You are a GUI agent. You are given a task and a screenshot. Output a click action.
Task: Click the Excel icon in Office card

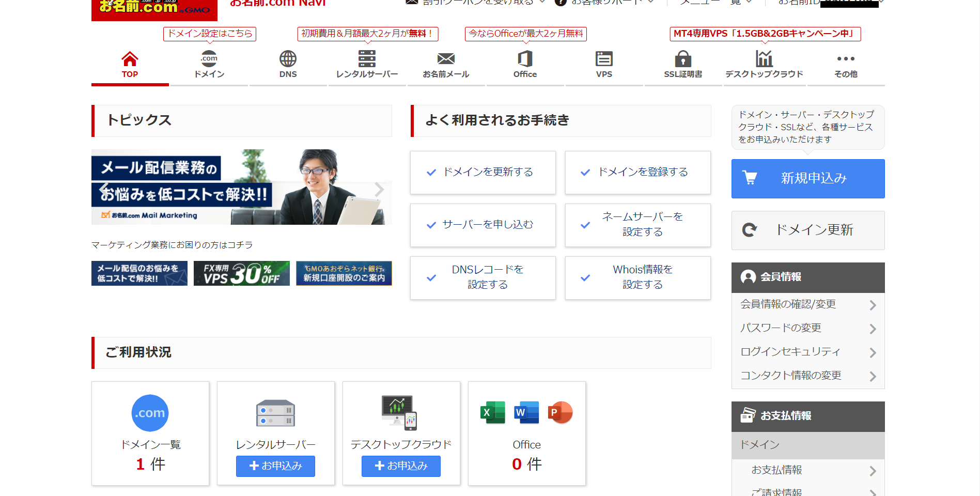(x=493, y=412)
